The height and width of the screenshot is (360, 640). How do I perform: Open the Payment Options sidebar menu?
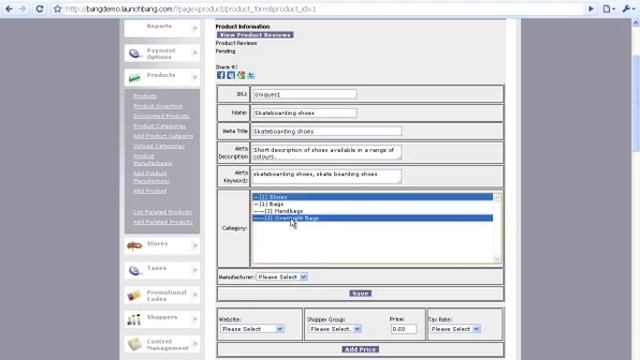(162, 53)
